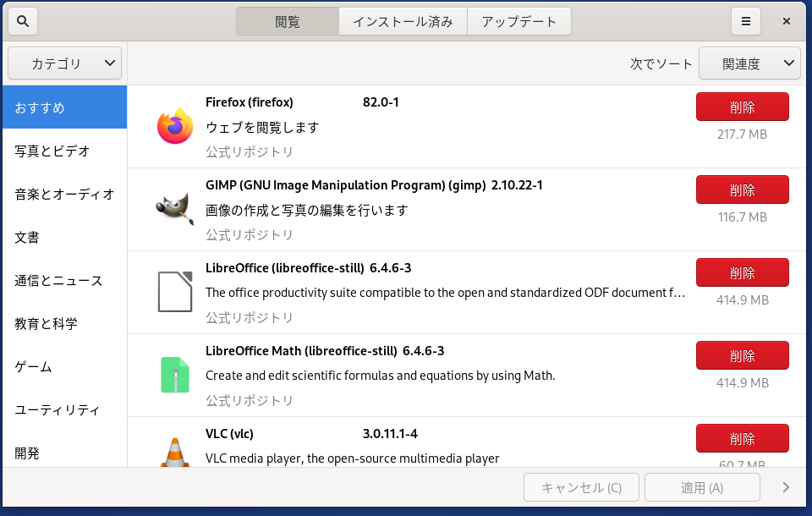
Task: Click 414.9 MB size for LibreOffice Math
Action: coord(742,383)
